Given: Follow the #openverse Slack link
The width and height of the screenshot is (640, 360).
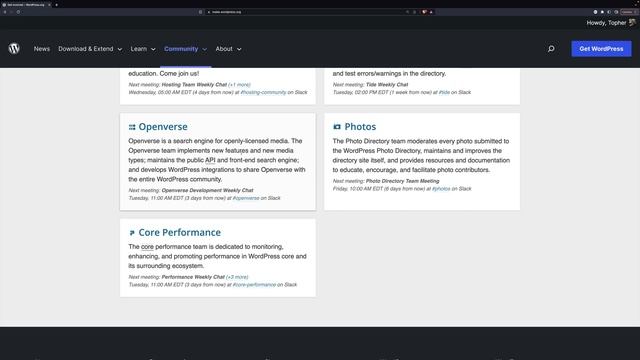Looking at the screenshot, I should (246, 198).
